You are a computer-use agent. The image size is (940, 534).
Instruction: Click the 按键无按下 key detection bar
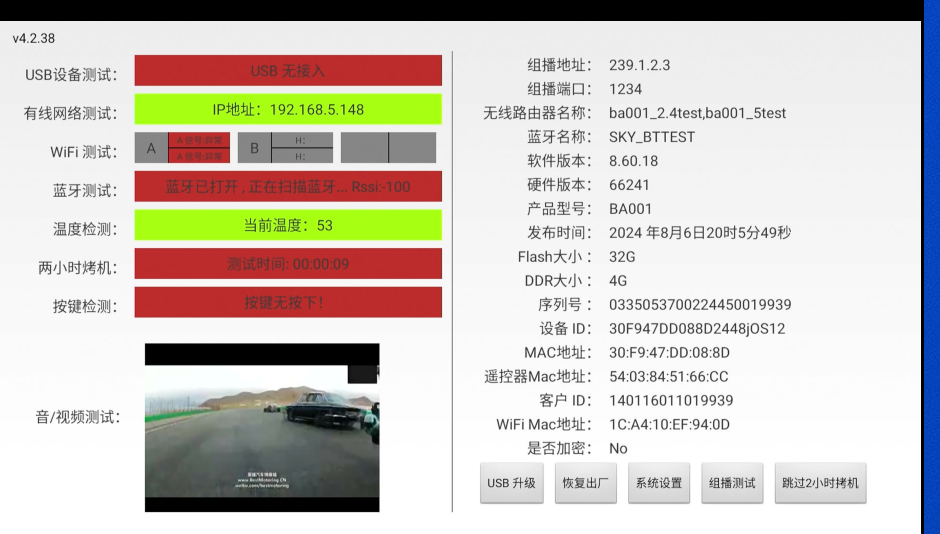[288, 302]
